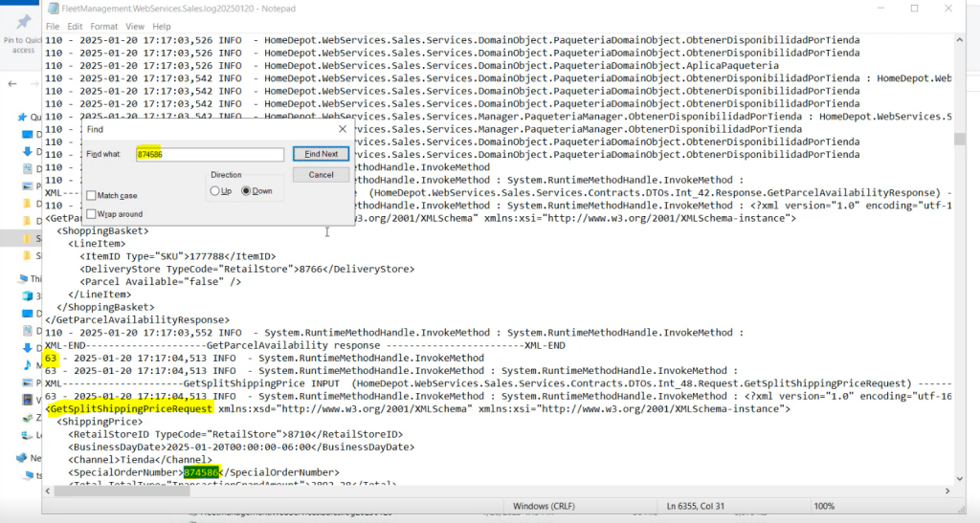The image size is (980, 523).
Task: Open the View menu
Action: click(x=134, y=26)
